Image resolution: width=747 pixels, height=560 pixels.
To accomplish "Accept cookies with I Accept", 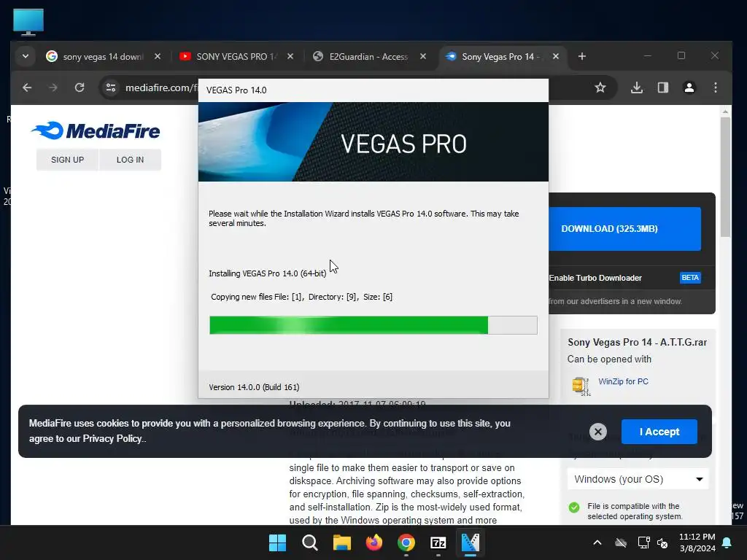I will (659, 432).
